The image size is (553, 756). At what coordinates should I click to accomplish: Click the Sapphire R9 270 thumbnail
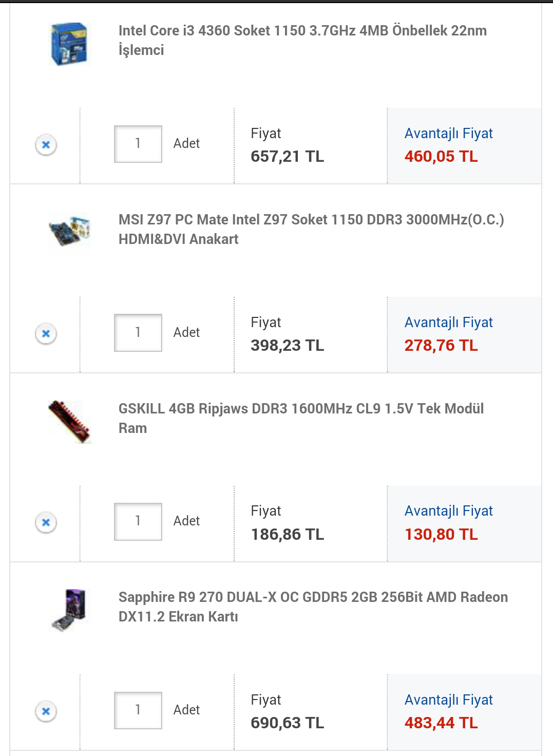point(69,610)
